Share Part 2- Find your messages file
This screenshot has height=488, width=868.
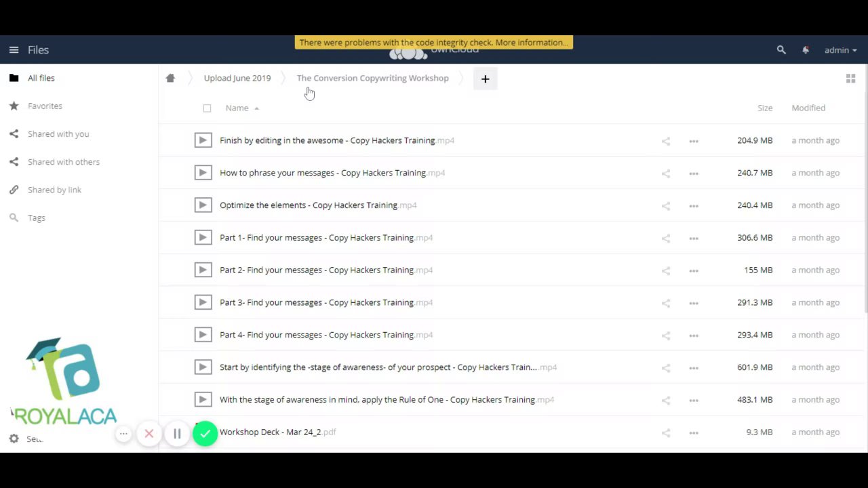(x=666, y=270)
